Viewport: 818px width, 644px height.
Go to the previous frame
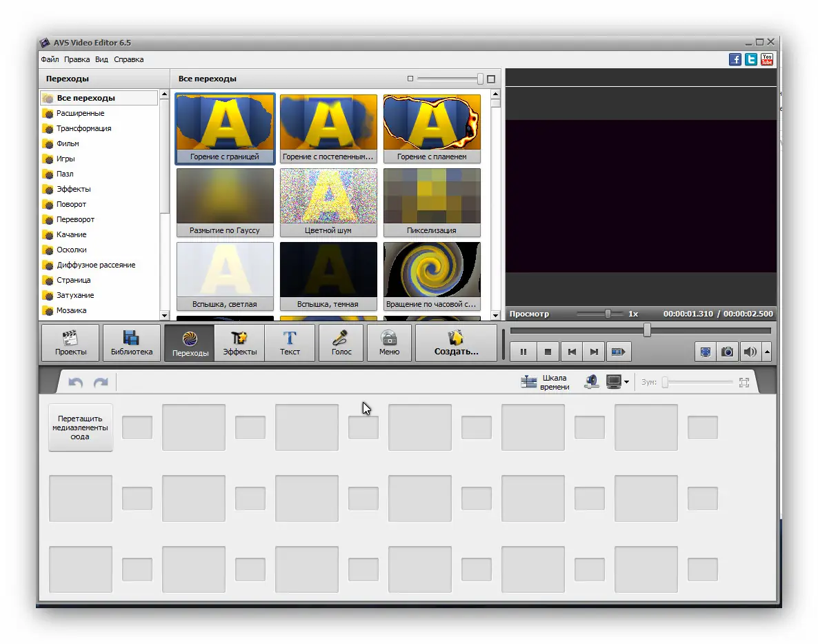click(x=572, y=352)
